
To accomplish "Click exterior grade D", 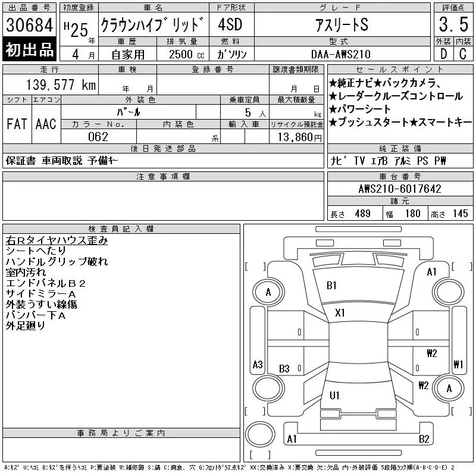I will coord(443,54).
